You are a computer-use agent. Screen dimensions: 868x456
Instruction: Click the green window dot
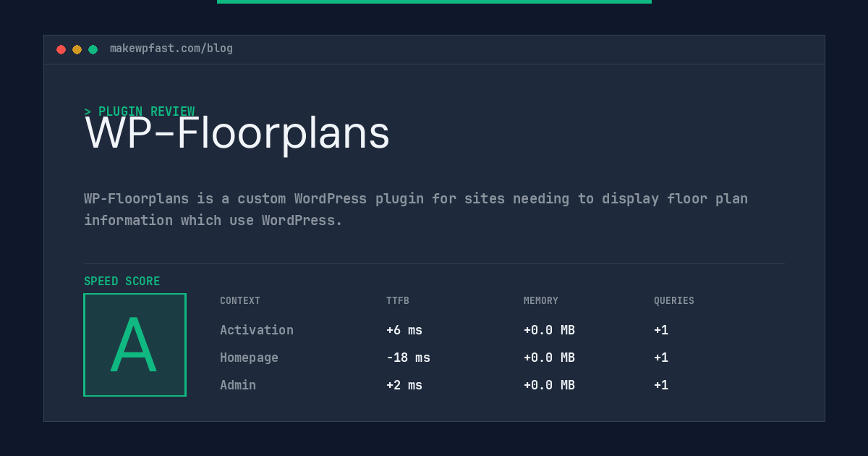tap(93, 49)
